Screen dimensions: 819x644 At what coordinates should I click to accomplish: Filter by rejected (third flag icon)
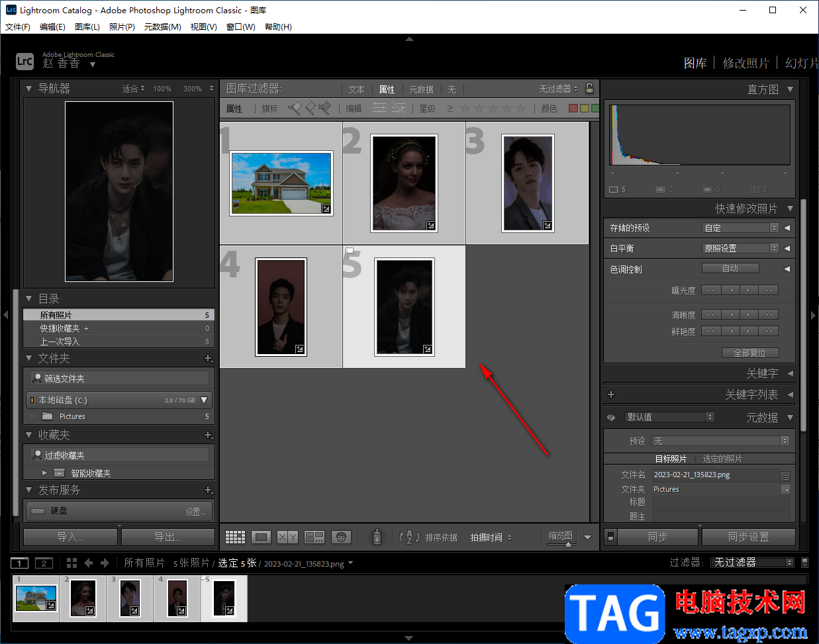click(324, 108)
